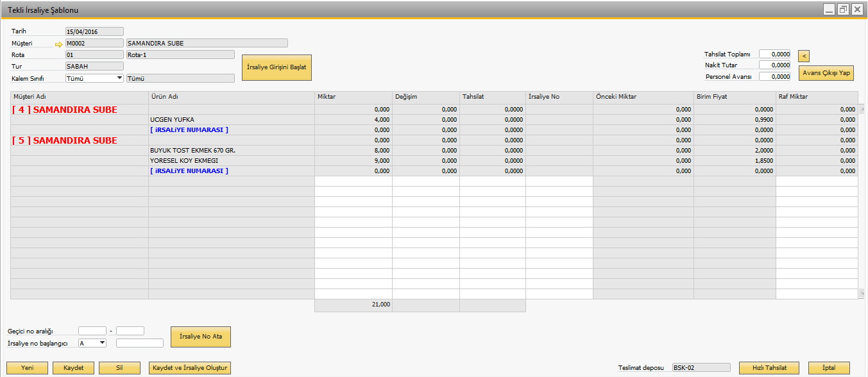Click the Kaydet button
The width and height of the screenshot is (868, 377).
coord(73,368)
